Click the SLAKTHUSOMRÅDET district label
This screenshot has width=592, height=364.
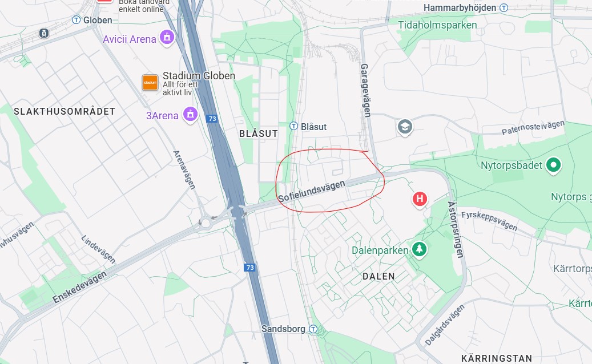tap(65, 112)
